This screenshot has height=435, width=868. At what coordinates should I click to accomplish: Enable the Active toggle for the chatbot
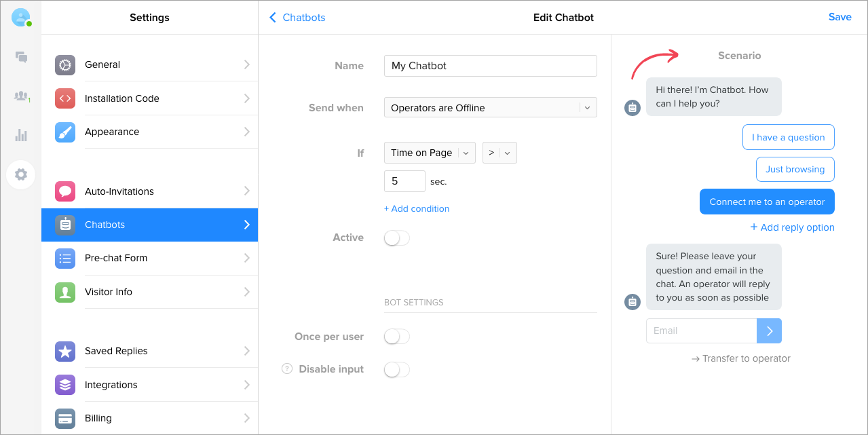[x=396, y=238]
